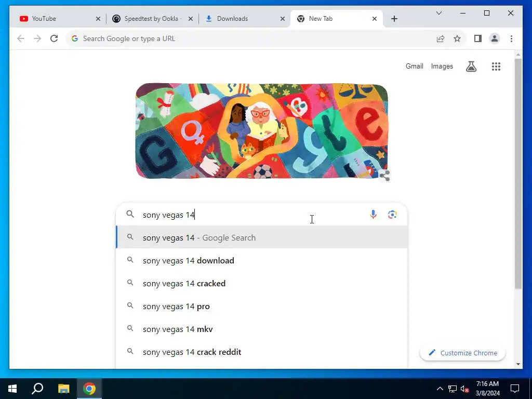Click the browser forward arrow
Screen dimensions: 532x399
tap(37, 38)
